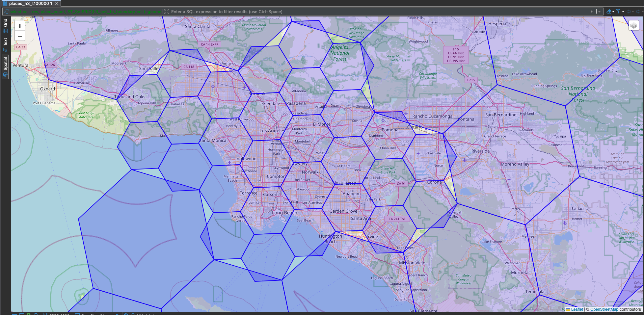The width and height of the screenshot is (644, 315).
Task: Open the Leaflet layers control on the map
Action: 633,25
